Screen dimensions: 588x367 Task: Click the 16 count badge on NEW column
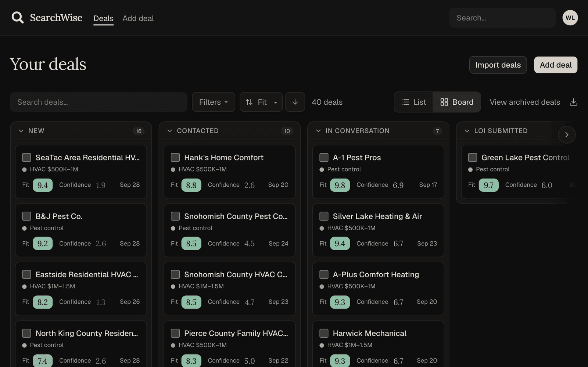click(x=139, y=131)
